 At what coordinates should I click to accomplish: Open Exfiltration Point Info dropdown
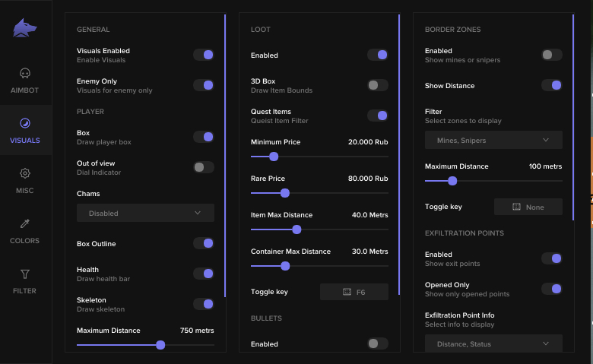tap(493, 344)
